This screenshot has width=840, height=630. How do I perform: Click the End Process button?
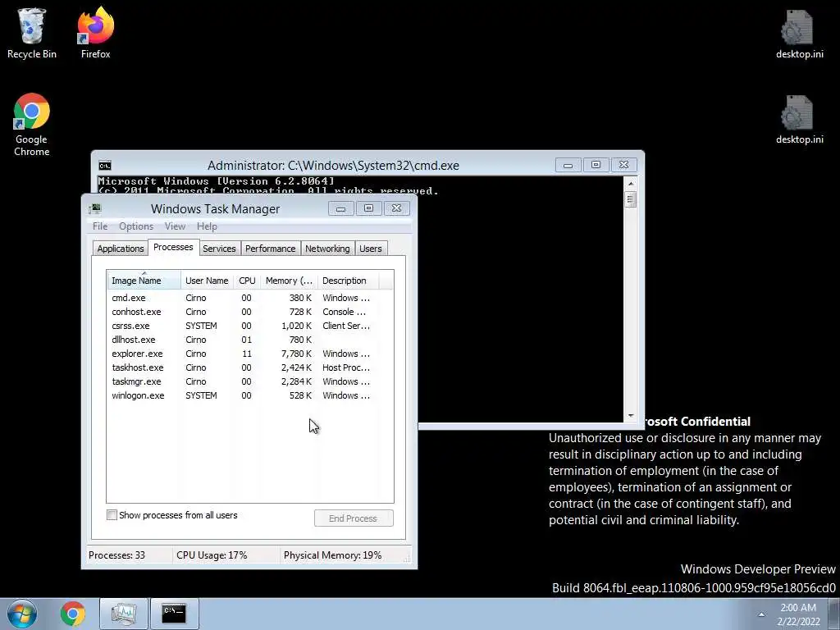point(354,518)
